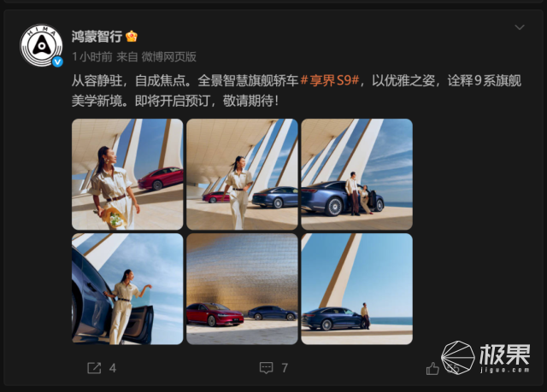The height and width of the screenshot is (392, 547).
Task: Open photo of cars before golden building
Action: [x=242, y=289]
